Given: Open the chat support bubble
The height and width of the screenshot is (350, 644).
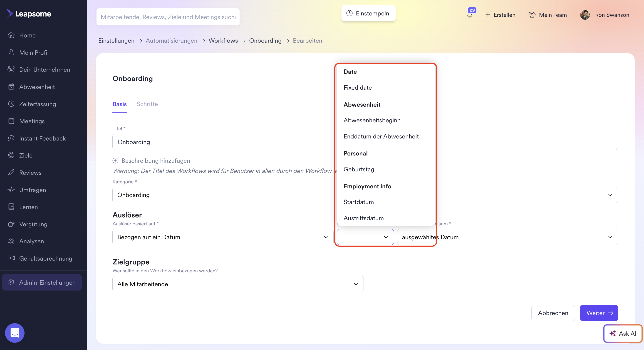Looking at the screenshot, I should 15,333.
